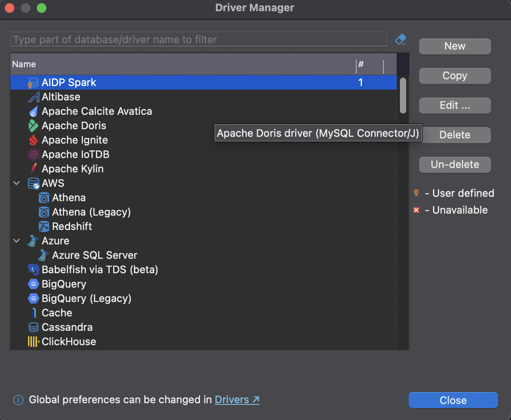The image size is (511, 420).
Task: Close the Driver Manager dialog
Action: click(x=453, y=400)
